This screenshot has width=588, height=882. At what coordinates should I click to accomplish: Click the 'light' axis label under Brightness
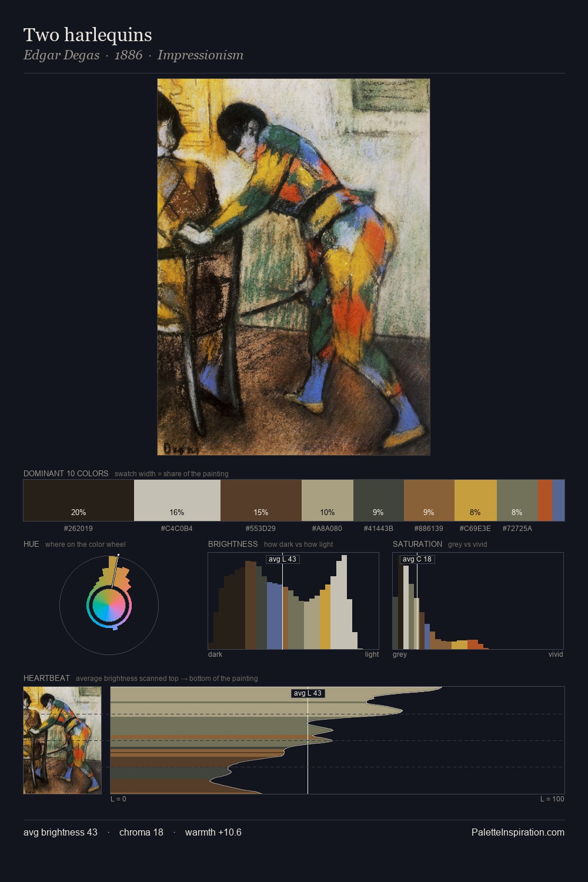click(x=372, y=654)
